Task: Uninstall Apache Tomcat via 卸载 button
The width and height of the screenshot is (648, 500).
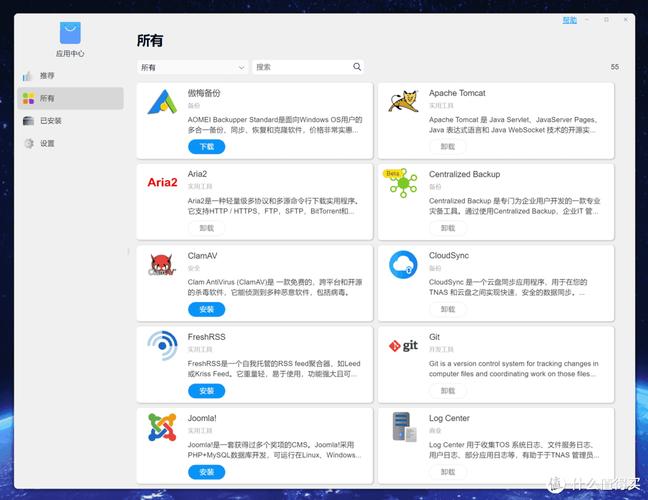Action: (x=448, y=147)
